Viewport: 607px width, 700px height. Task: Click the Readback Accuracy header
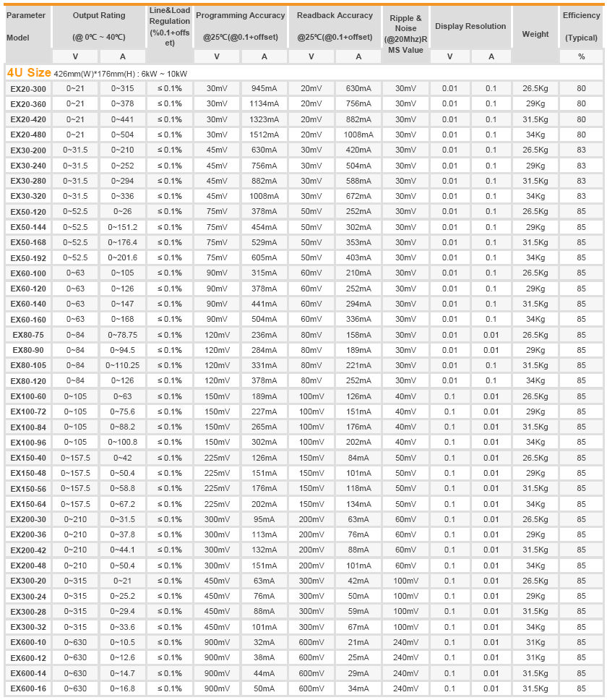[335, 26]
